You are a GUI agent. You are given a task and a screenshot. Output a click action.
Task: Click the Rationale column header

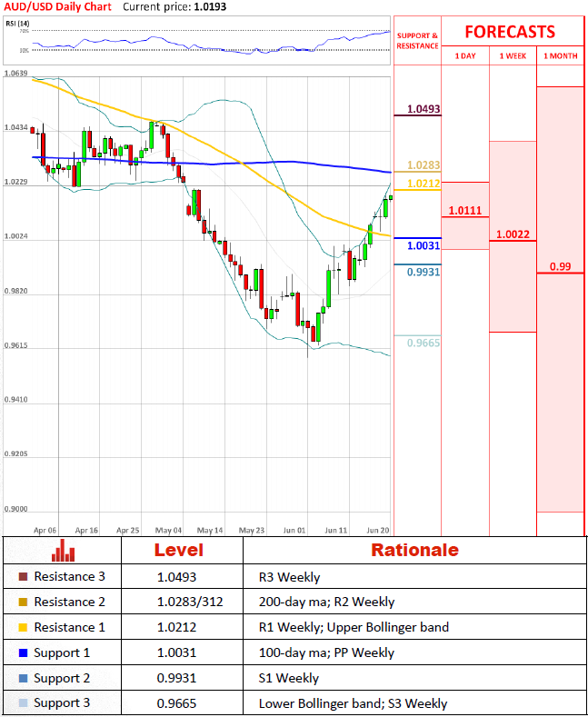pos(414,550)
